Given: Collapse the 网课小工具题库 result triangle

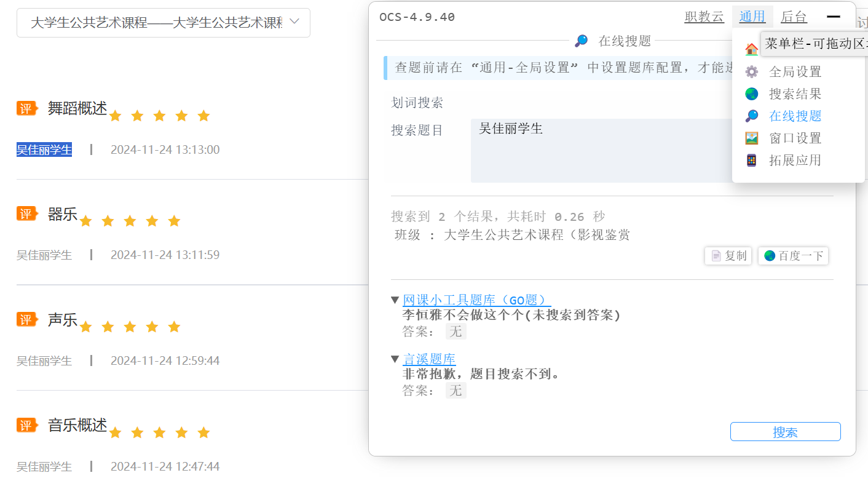Looking at the screenshot, I should pyautogui.click(x=395, y=300).
